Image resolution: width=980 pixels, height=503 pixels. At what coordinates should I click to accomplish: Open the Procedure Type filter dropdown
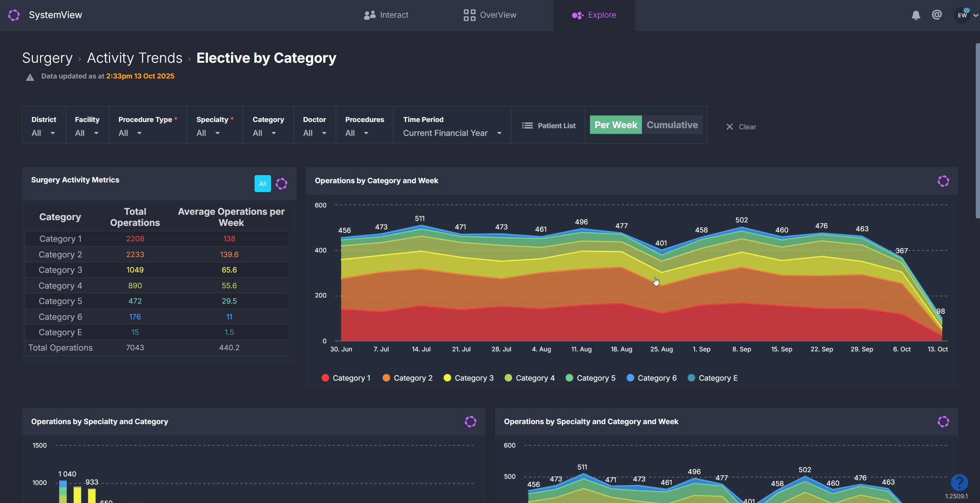130,133
